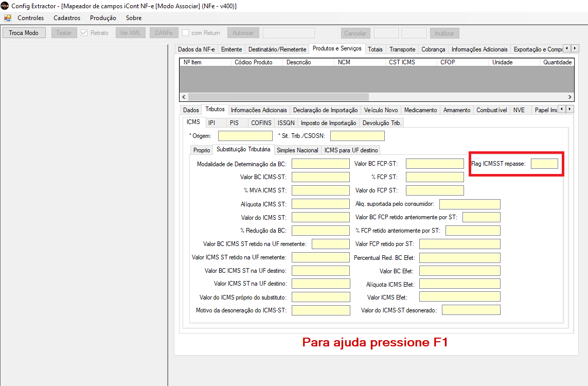
Task: Open the Simples Nacional sub-tab
Action: tap(297, 150)
